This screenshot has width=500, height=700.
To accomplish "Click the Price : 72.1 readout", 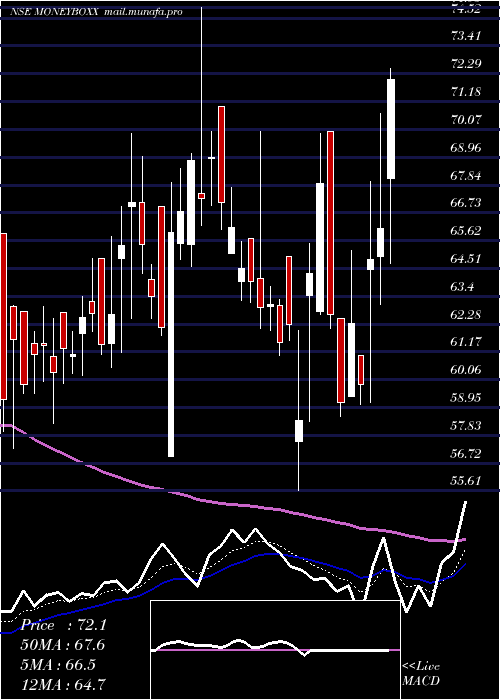I will (64, 625).
